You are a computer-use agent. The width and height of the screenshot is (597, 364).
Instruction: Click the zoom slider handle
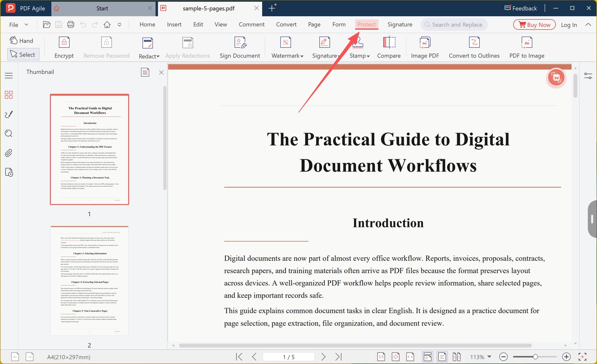[x=535, y=357]
